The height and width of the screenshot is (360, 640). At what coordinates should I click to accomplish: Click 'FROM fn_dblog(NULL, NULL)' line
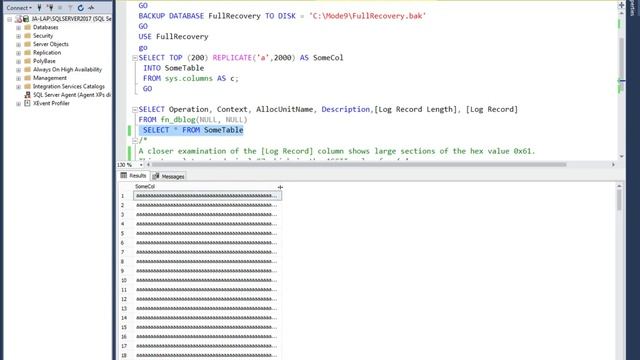click(x=193, y=120)
